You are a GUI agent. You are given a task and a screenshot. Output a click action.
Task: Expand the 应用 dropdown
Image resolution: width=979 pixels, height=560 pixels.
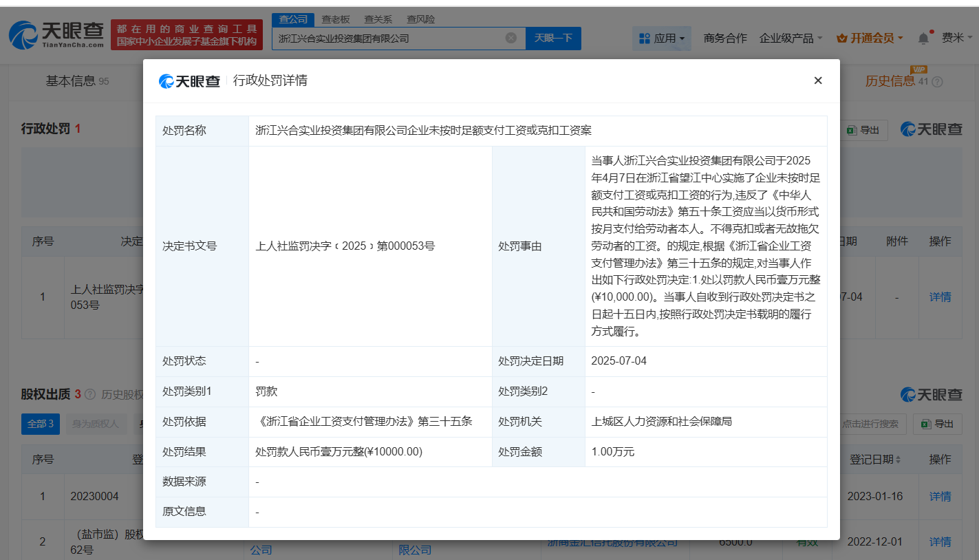(662, 39)
